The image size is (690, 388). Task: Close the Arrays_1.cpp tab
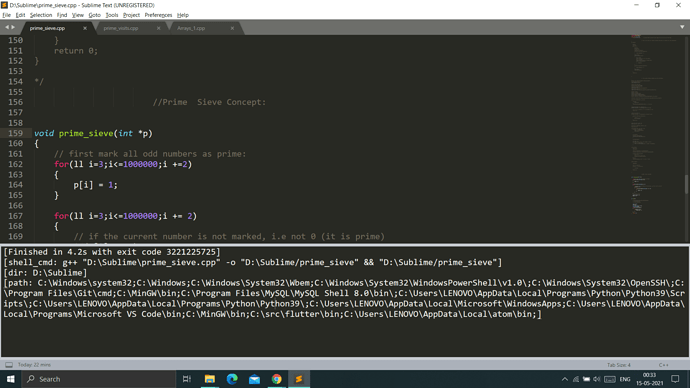(x=232, y=28)
